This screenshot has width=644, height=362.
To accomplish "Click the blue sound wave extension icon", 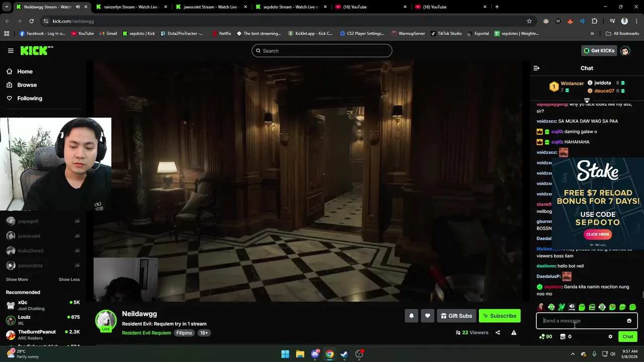I will pyautogui.click(x=582, y=21).
